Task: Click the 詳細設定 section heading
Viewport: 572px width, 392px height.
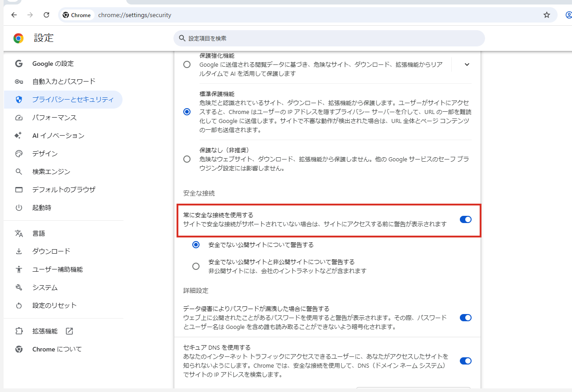Action: pos(196,291)
